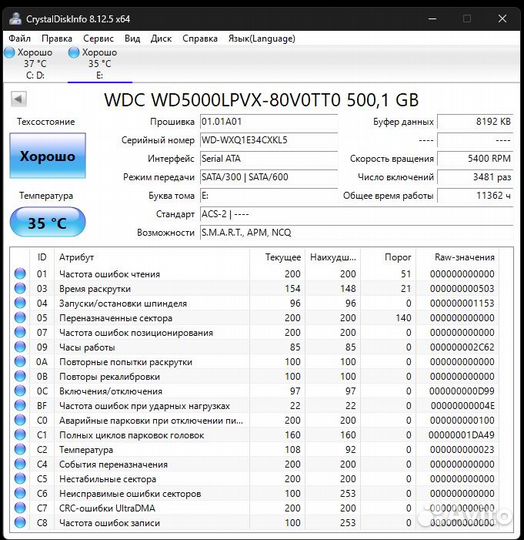Open the Файл menu
The width and height of the screenshot is (524, 540).
coord(20,39)
